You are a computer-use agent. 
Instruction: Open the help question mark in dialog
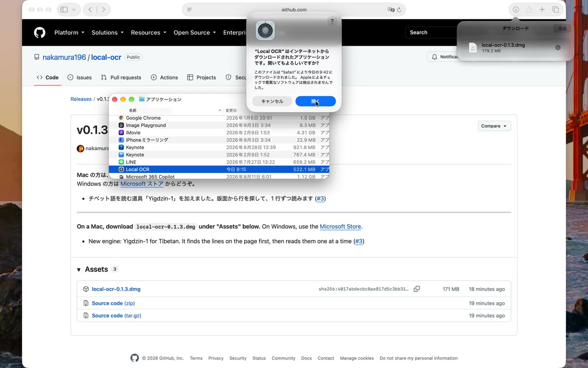click(332, 21)
